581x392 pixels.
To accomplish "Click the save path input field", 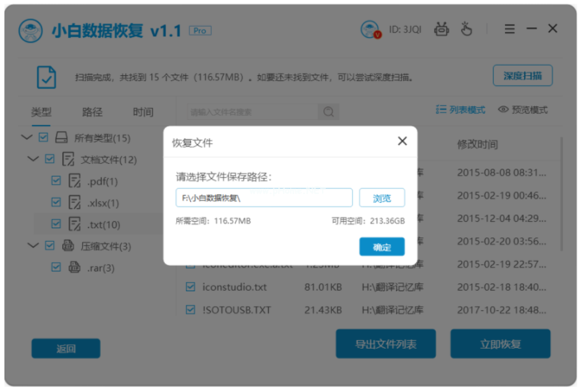I will tap(264, 198).
